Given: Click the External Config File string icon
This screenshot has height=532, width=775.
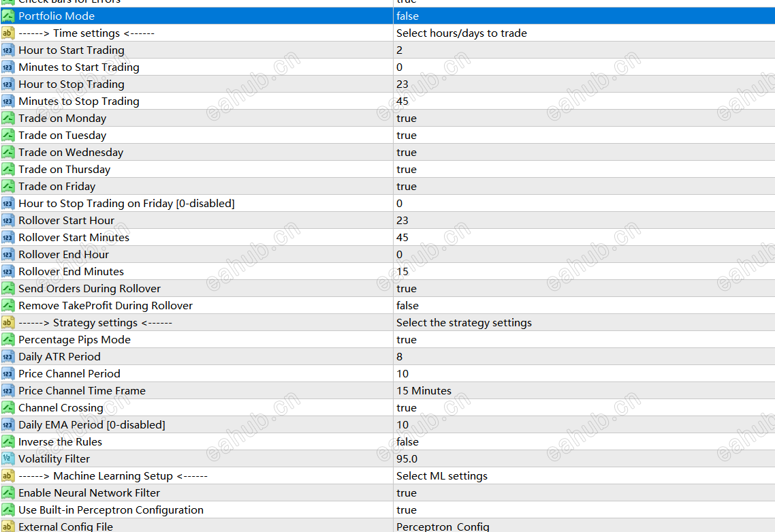Looking at the screenshot, I should [x=8, y=526].
